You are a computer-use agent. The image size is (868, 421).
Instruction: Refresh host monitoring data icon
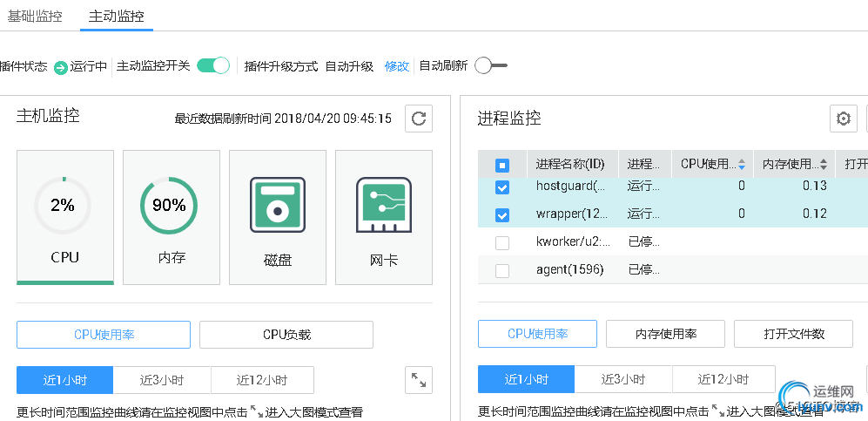[419, 119]
